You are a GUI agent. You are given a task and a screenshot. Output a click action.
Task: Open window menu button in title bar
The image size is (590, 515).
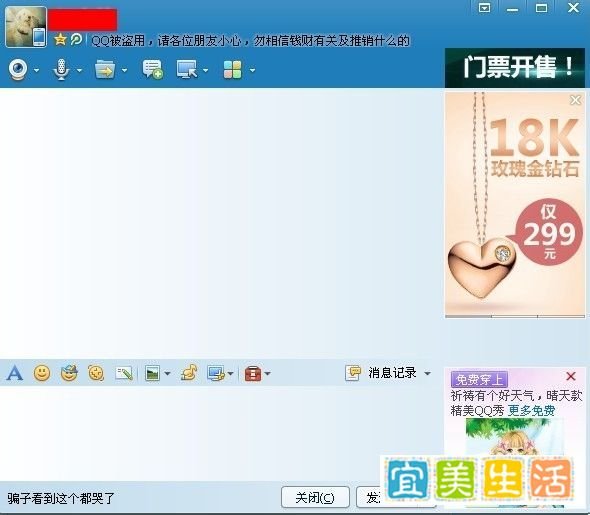484,8
